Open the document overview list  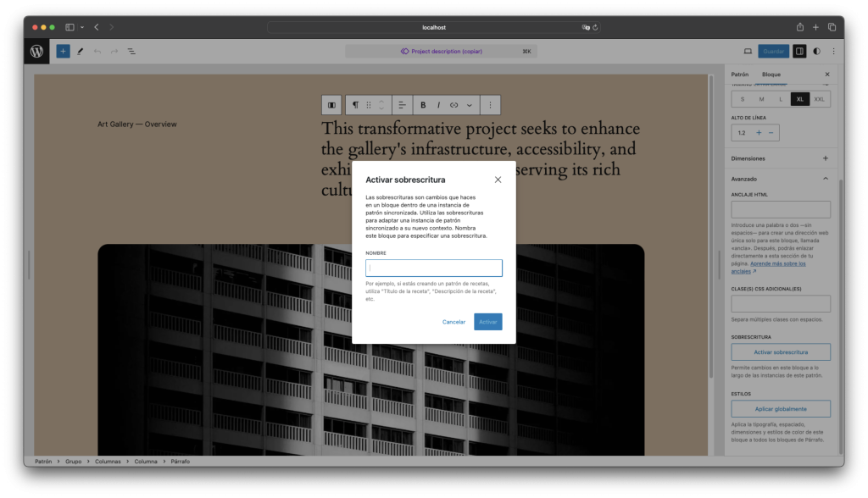pyautogui.click(x=131, y=52)
